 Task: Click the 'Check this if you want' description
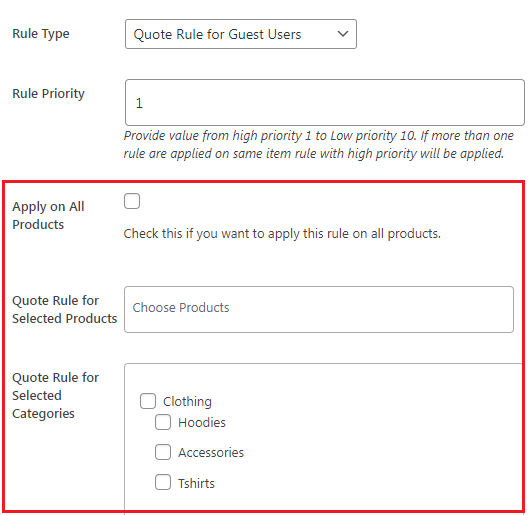[282, 234]
